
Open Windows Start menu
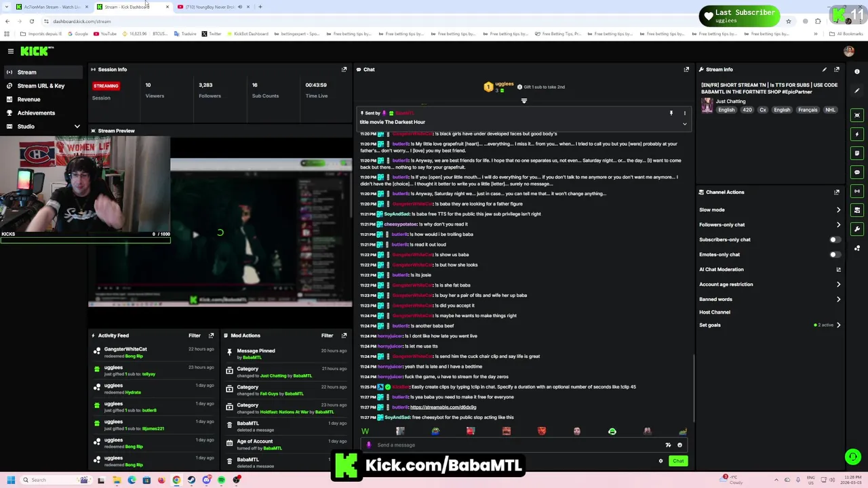[x=11, y=480]
